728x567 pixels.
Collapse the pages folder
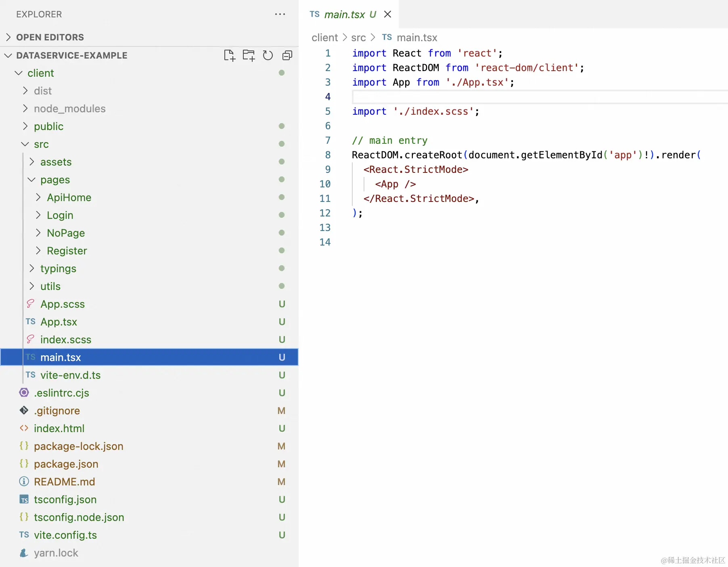[31, 180]
